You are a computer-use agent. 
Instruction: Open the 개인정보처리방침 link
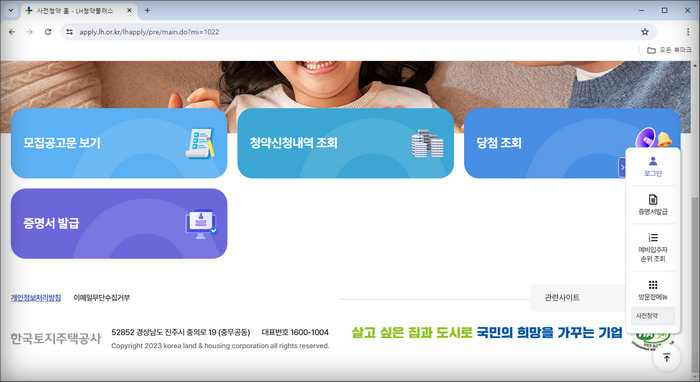tap(36, 298)
